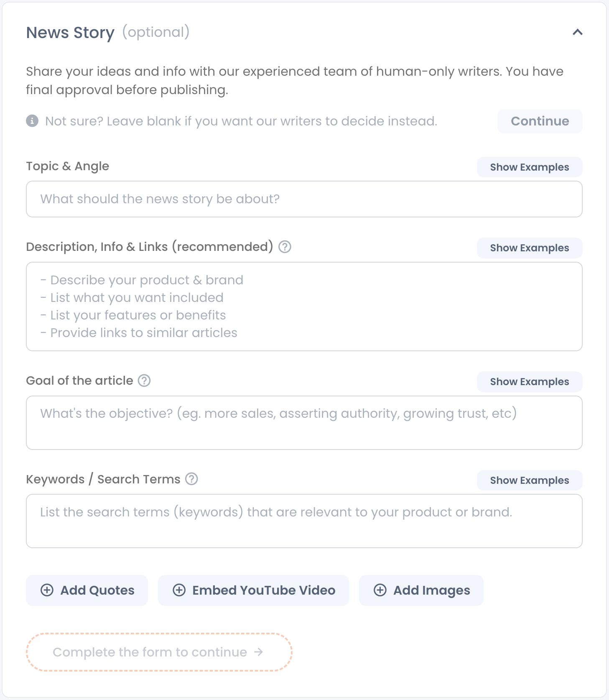Click the info icon beside 'Not sure?'

[32, 121]
